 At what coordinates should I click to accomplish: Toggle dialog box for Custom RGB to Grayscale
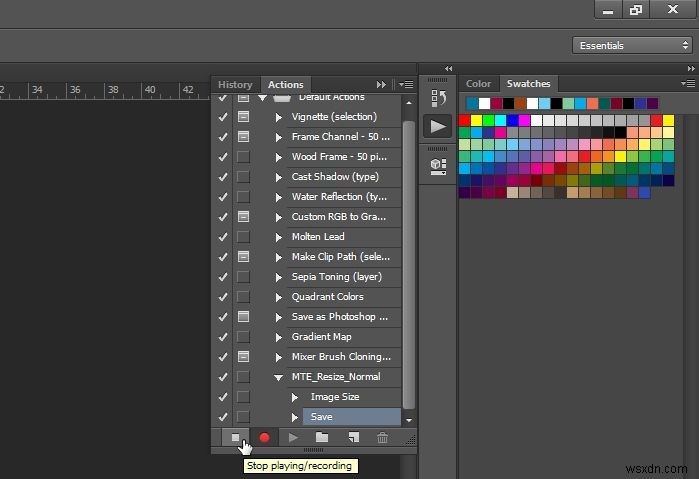point(243,216)
